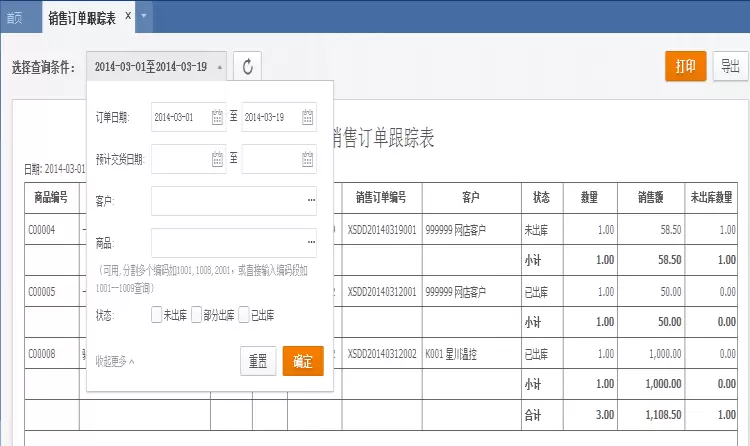Viewport: 750px width, 446px height.
Task: Click the orange 确定 button
Action: tap(303, 361)
